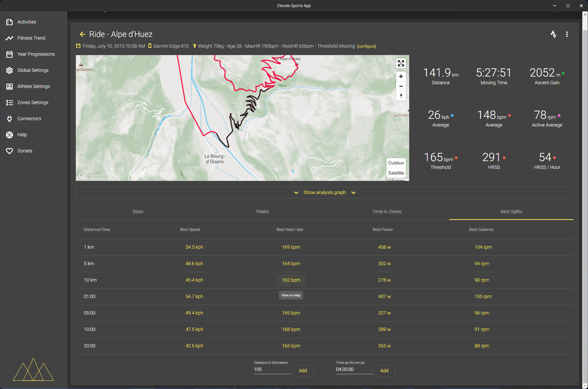This screenshot has width=588, height=389.
Task: Edit the Distance in kilometers field
Action: tap(272, 369)
